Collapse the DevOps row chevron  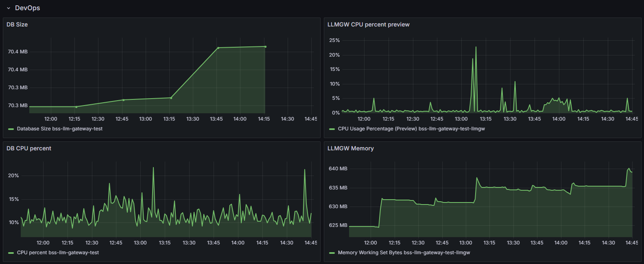[9, 8]
